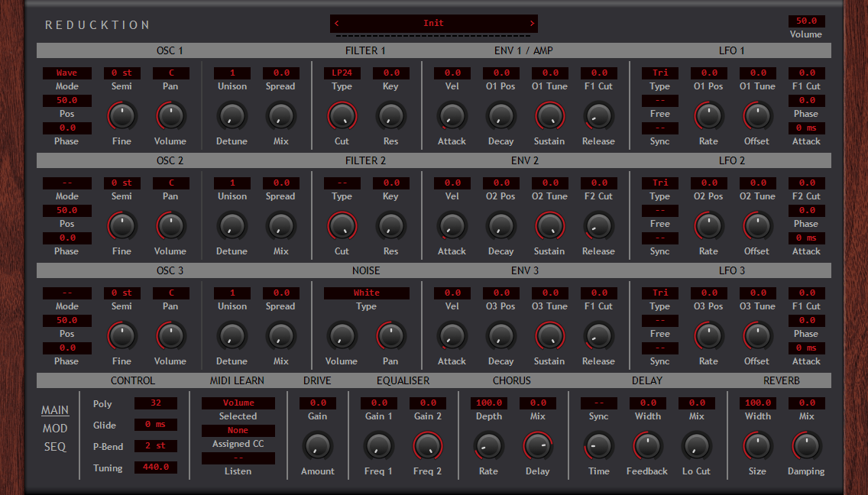The width and height of the screenshot is (868, 495).
Task: Switch to the SEQ page
Action: click(55, 447)
